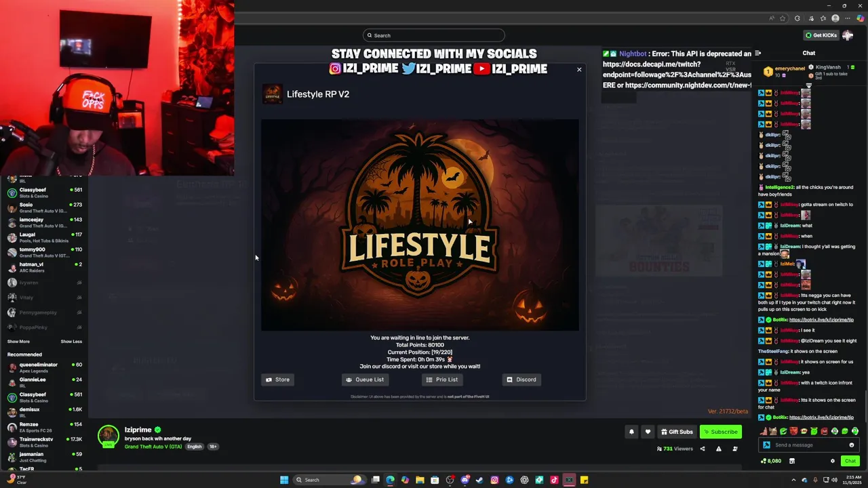Open GiannieLee recommended channel
Image resolution: width=868 pixels, height=488 pixels.
[x=44, y=382]
